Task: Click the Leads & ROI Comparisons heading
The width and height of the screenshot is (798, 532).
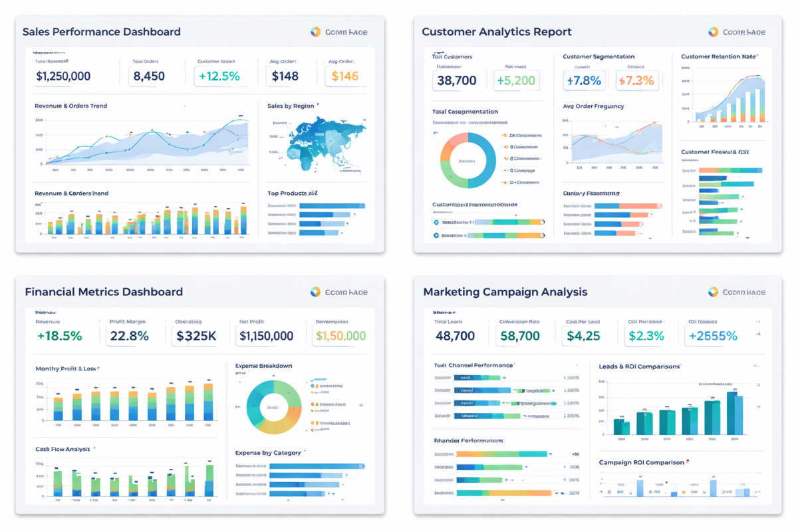Action: coord(639,366)
